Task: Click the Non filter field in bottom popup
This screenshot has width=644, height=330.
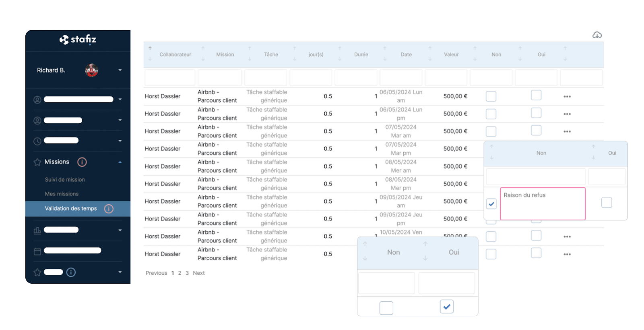Action: coord(386,283)
